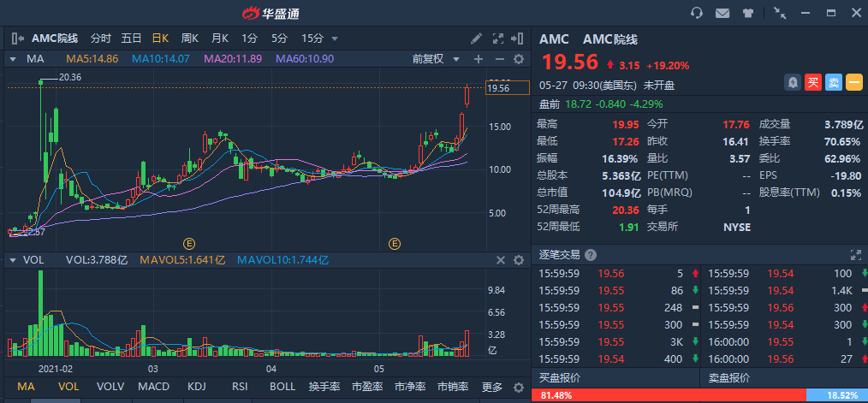Collapse the right quote panel
Viewport: 868px width, 403px height.
[518, 39]
